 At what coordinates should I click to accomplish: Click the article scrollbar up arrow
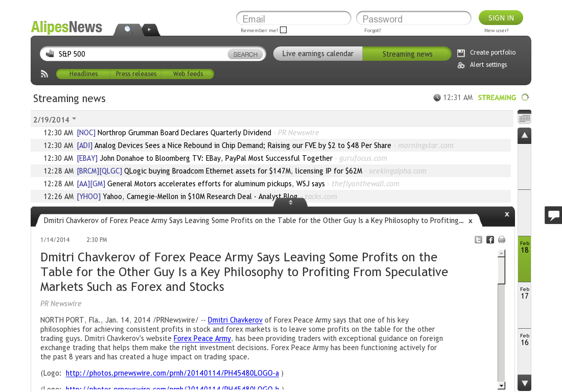click(x=501, y=254)
